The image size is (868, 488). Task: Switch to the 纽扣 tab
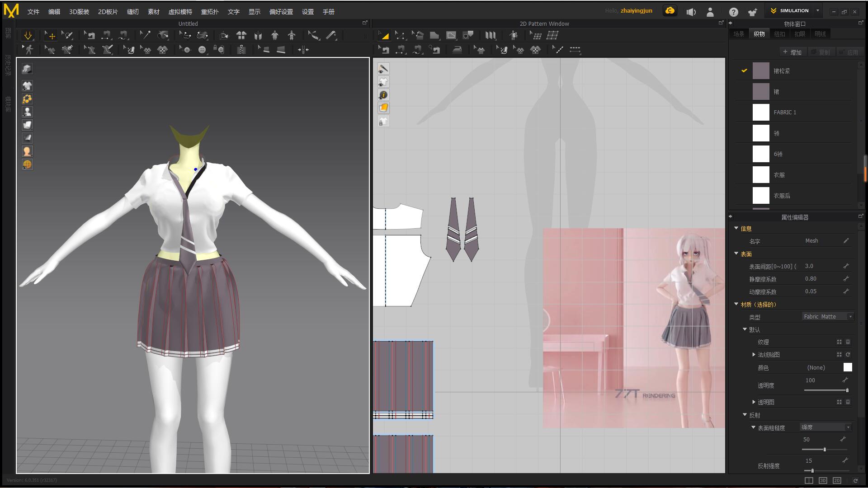(x=779, y=34)
